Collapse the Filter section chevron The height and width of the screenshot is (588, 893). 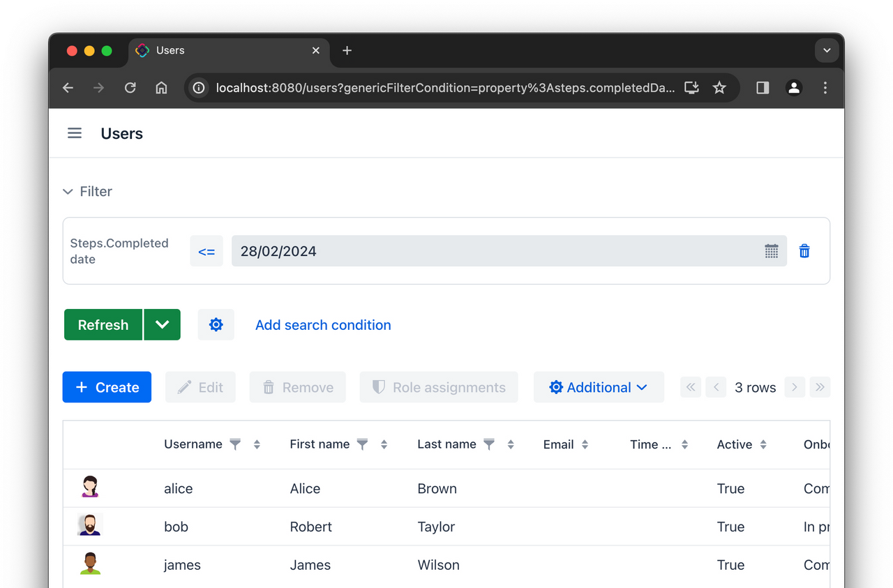tap(67, 191)
